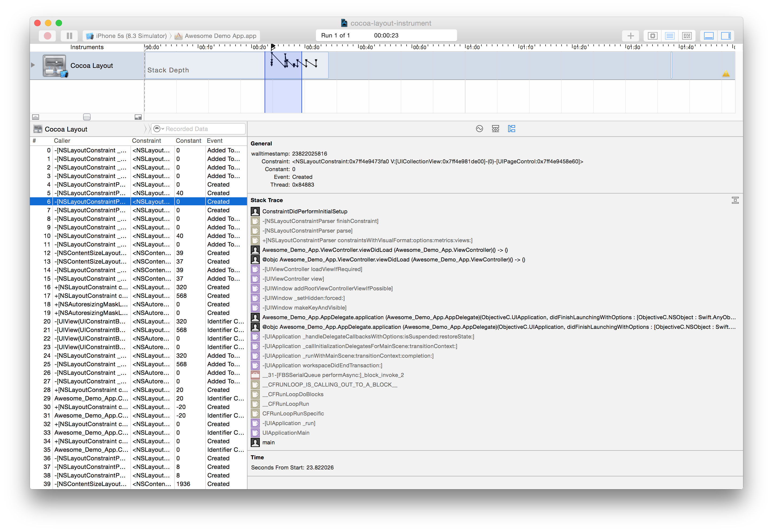
Task: Click icon beside __CFRunLoopDoBlocks frame
Action: tap(255, 394)
